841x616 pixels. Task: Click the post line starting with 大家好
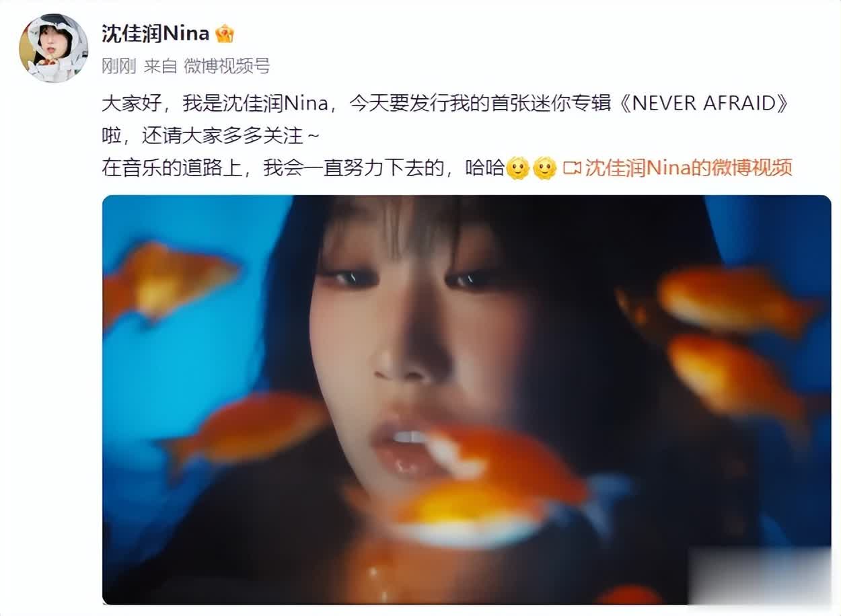pyautogui.click(x=446, y=104)
